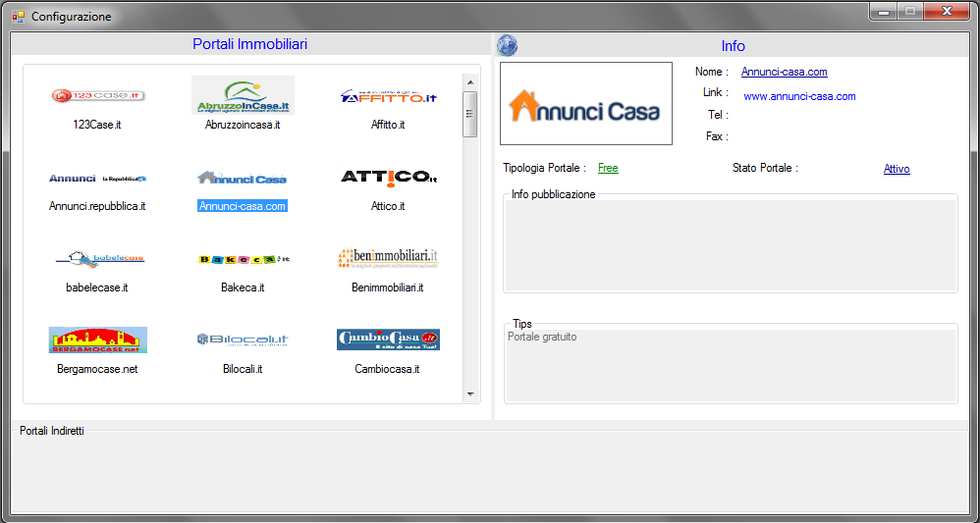
Task: Click the Free portal type link
Action: pyautogui.click(x=608, y=168)
